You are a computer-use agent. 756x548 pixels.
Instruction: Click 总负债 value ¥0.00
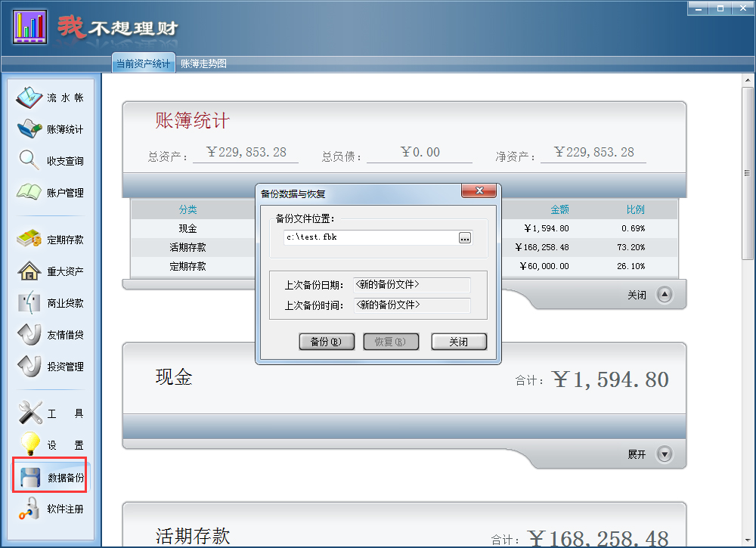[x=420, y=152]
